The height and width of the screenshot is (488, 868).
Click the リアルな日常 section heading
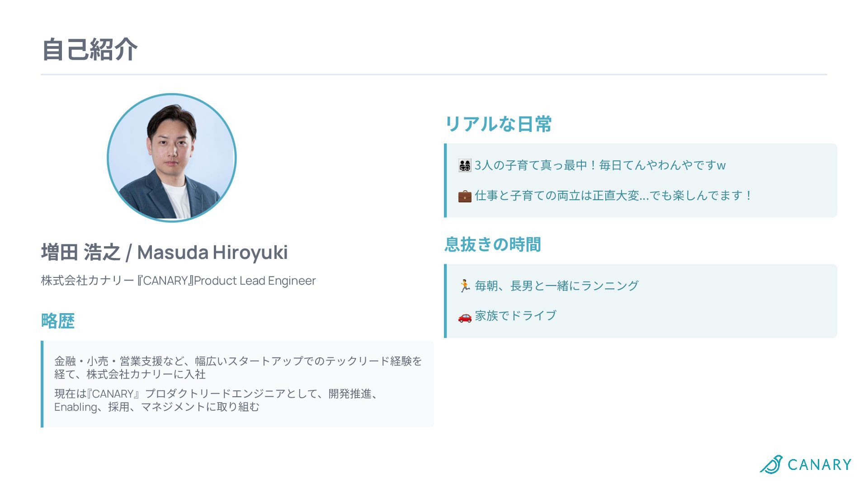pos(498,124)
